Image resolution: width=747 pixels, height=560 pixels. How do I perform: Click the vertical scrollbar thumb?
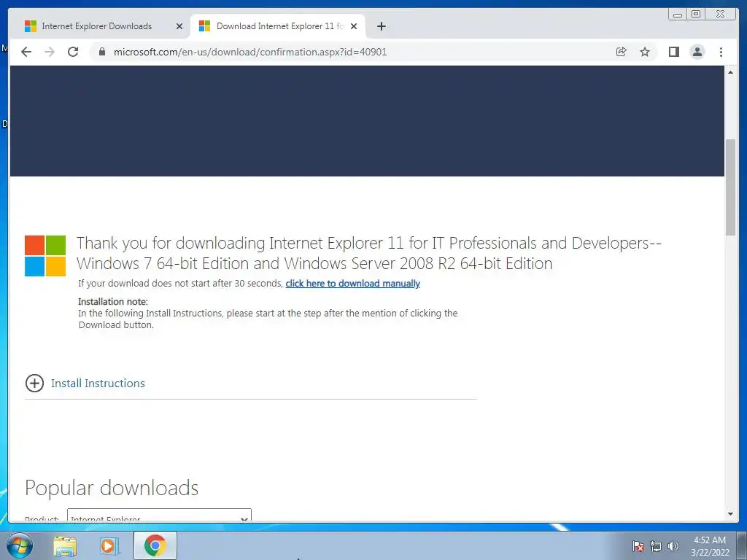pyautogui.click(x=730, y=187)
